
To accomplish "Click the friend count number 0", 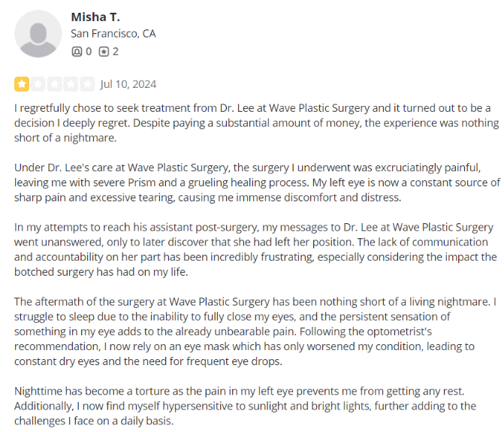I will pos(89,51).
